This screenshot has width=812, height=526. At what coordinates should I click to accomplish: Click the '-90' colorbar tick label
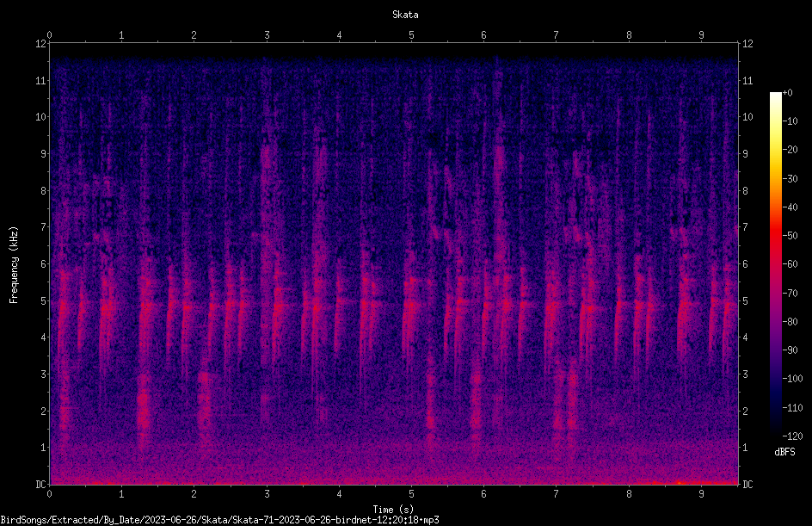tap(790, 350)
